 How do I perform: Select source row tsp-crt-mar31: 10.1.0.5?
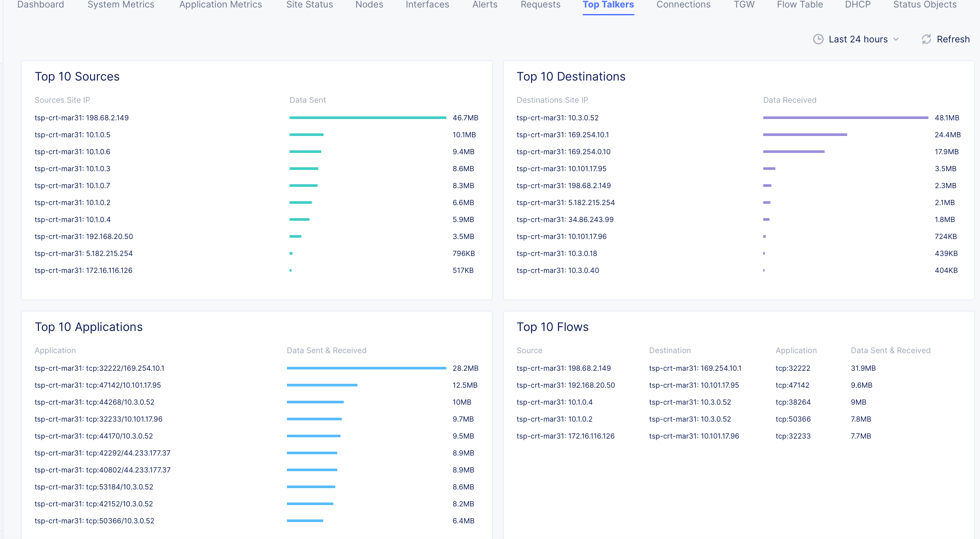72,135
